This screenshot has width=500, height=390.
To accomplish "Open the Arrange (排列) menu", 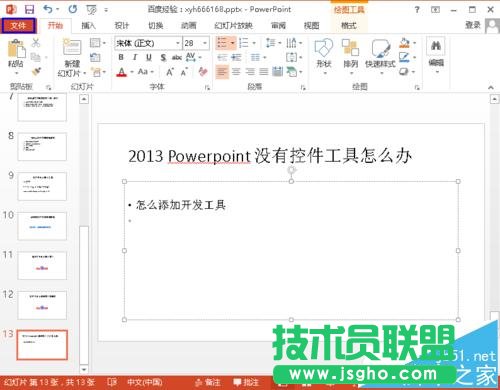I will click(x=350, y=57).
